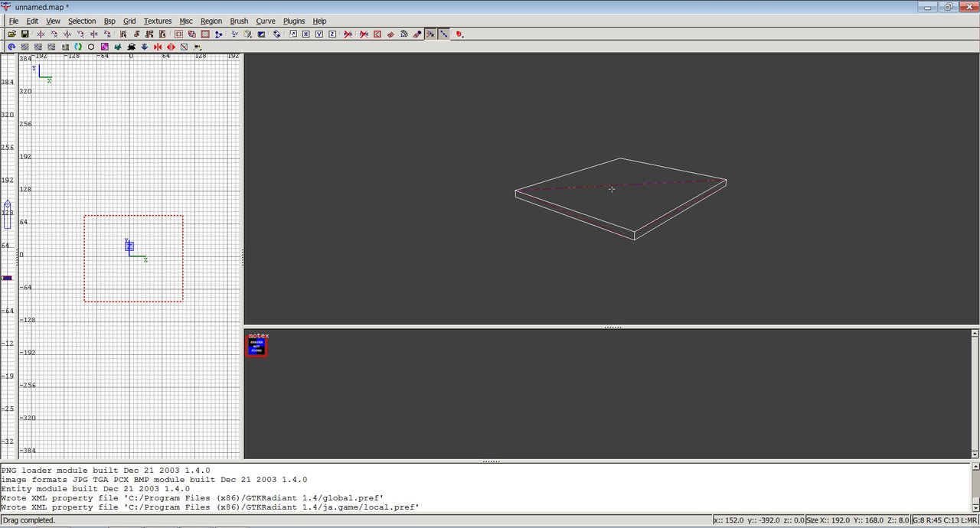Open the Show Entities As dropdown
980x528 pixels.
click(x=459, y=34)
